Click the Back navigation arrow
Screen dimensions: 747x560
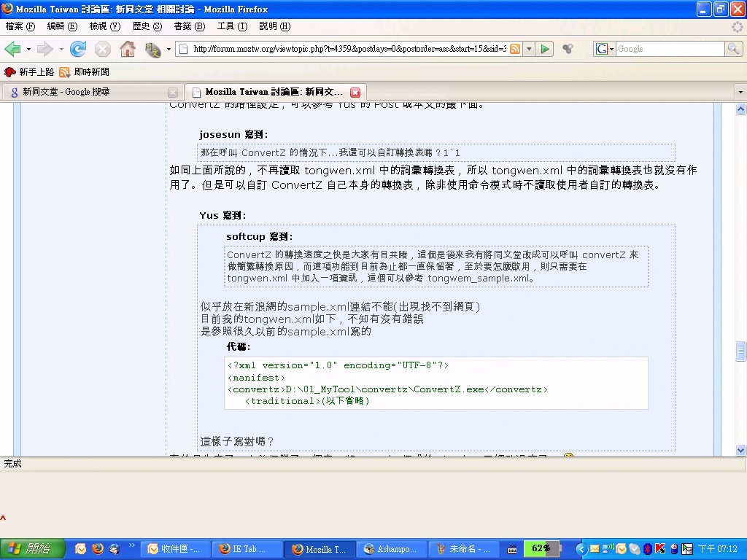[12, 49]
